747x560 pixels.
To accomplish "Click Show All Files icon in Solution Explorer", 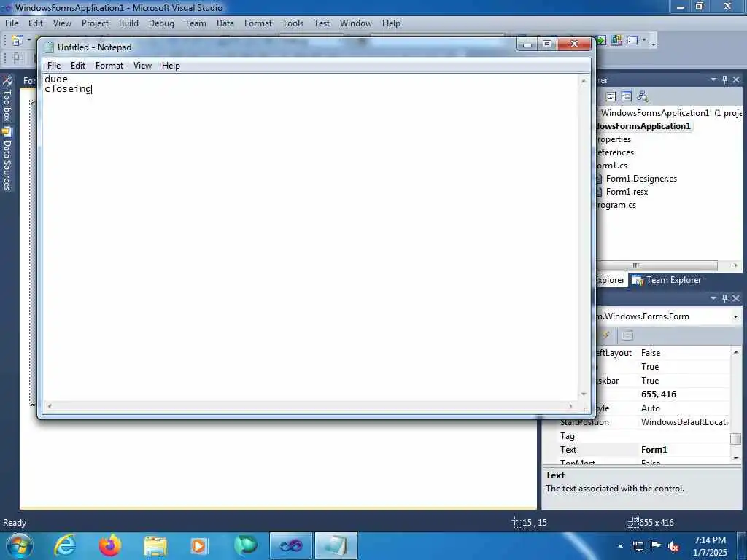I will coord(611,97).
